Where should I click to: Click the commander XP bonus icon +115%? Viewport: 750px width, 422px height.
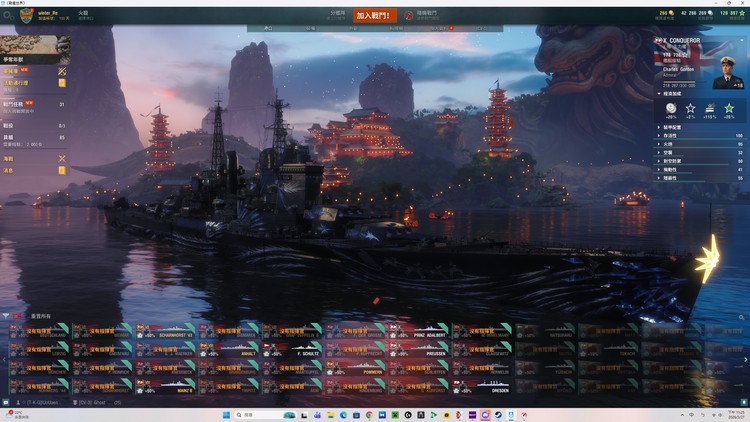tap(710, 108)
